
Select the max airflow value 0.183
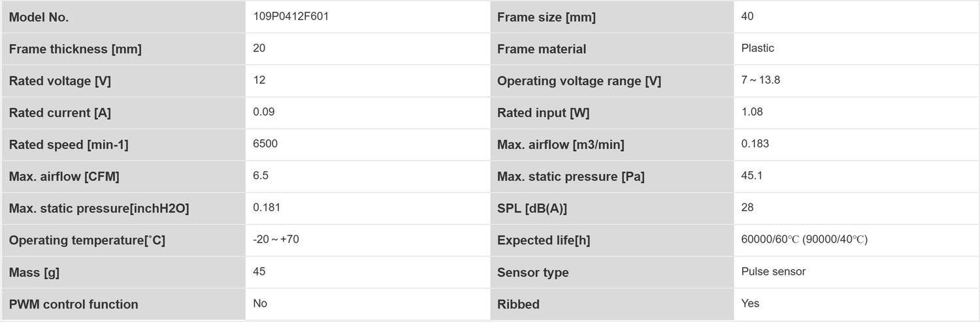[755, 144]
